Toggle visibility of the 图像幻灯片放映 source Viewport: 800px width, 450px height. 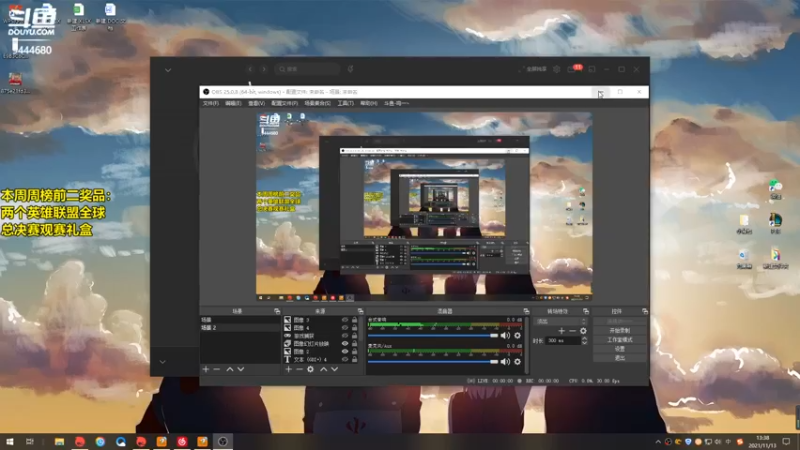[x=345, y=343]
